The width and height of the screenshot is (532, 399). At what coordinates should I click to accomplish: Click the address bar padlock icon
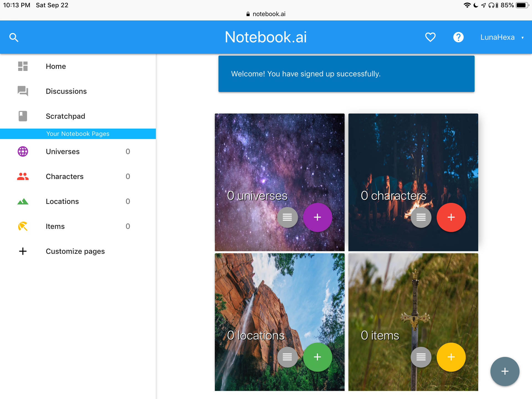[248, 14]
